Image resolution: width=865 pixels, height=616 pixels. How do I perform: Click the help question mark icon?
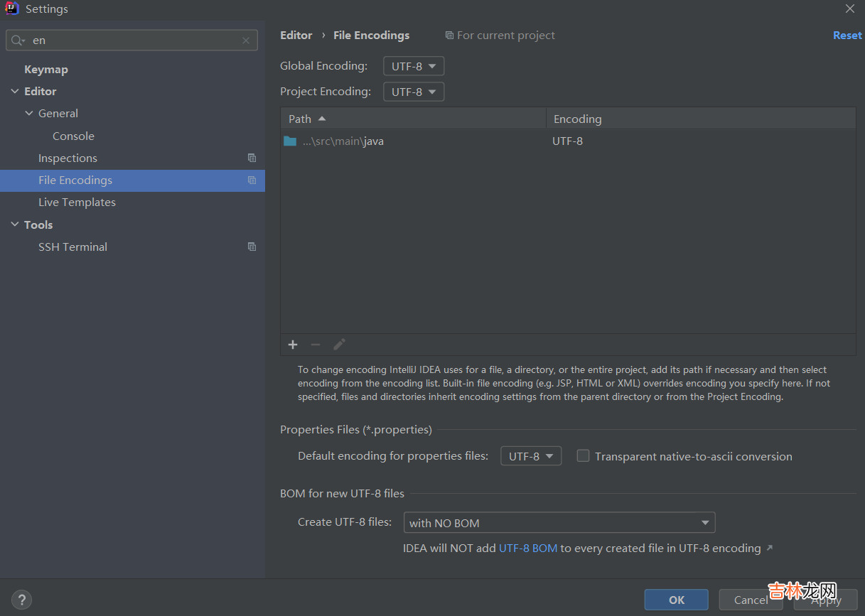tap(22, 600)
